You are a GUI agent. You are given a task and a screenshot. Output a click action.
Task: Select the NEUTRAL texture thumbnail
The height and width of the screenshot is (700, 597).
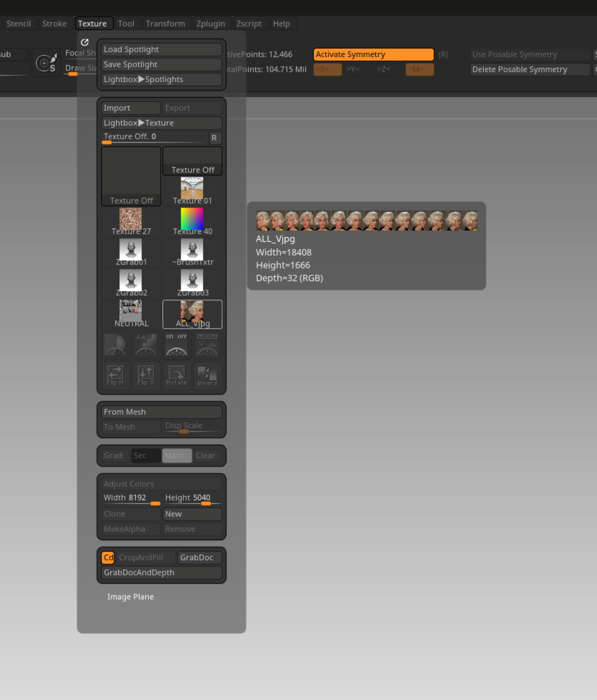click(131, 314)
